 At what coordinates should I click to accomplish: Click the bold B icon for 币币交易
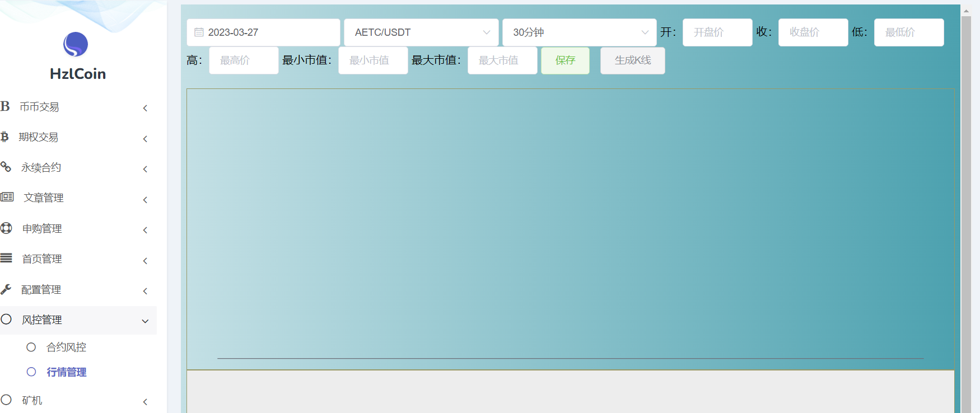click(6, 106)
